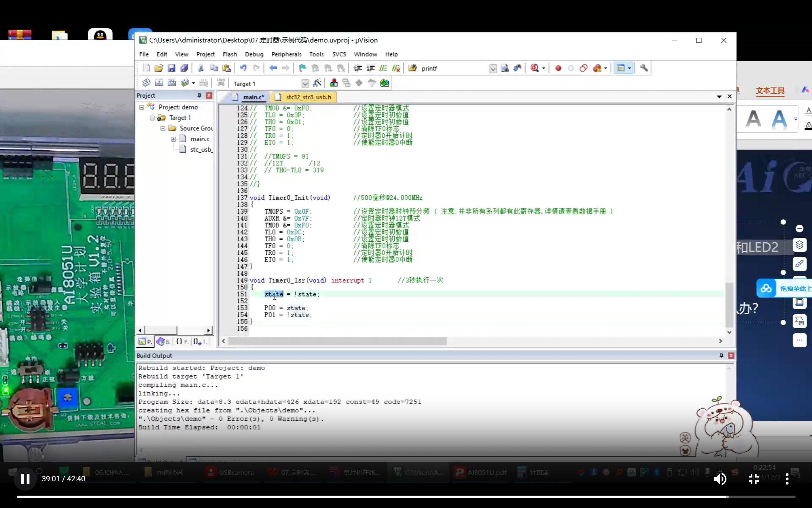The height and width of the screenshot is (508, 812).
Task: Open Configuration using the wrench icon
Action: click(644, 68)
